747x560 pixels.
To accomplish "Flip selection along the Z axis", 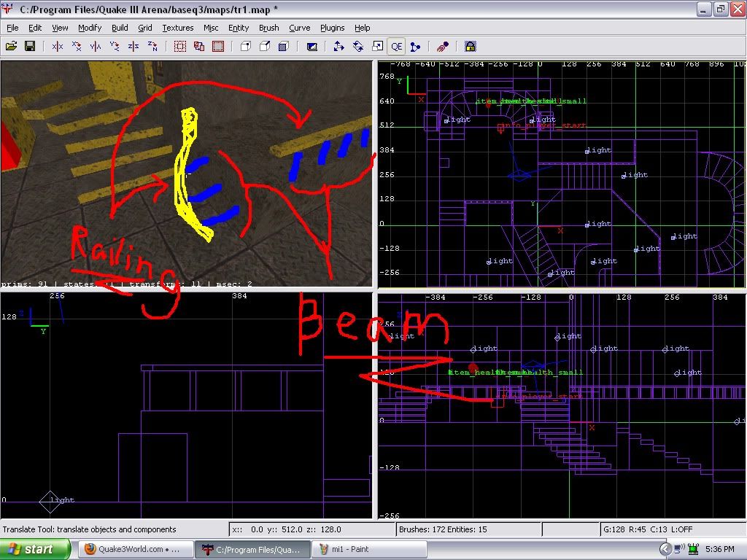I will click(x=133, y=46).
